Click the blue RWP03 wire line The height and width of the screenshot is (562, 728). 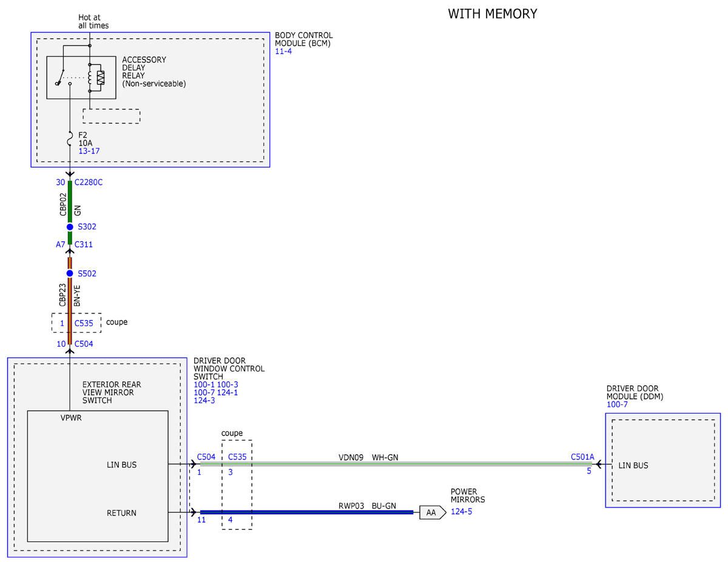pos(306,512)
